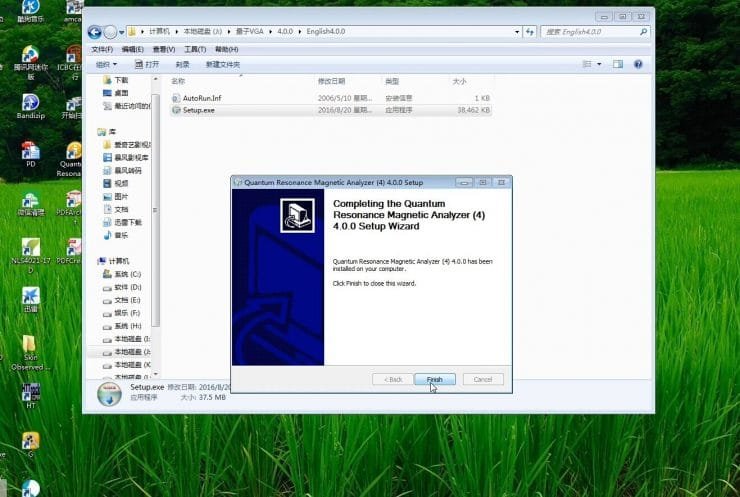740x497 pixels.
Task: Open the 帮助(H) menu
Action: (x=227, y=49)
